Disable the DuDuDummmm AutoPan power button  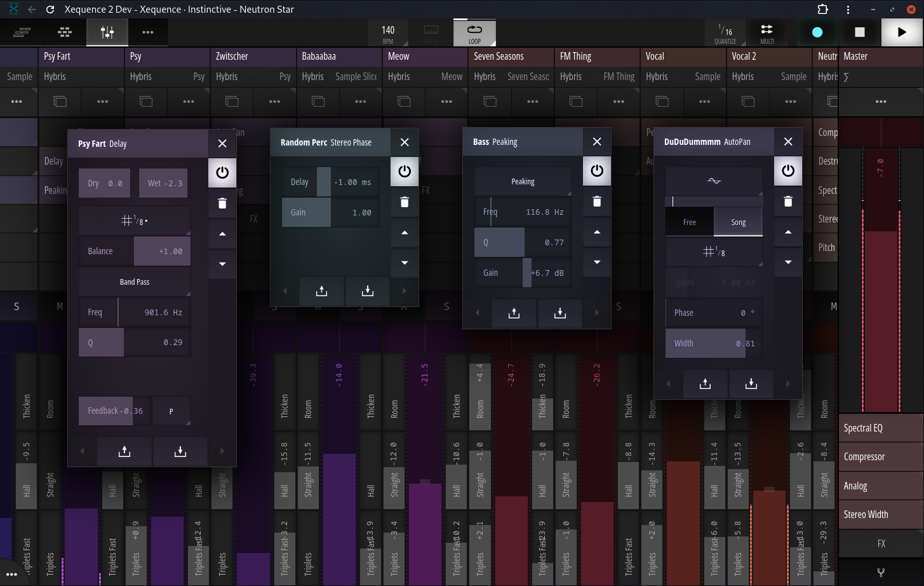tap(788, 170)
